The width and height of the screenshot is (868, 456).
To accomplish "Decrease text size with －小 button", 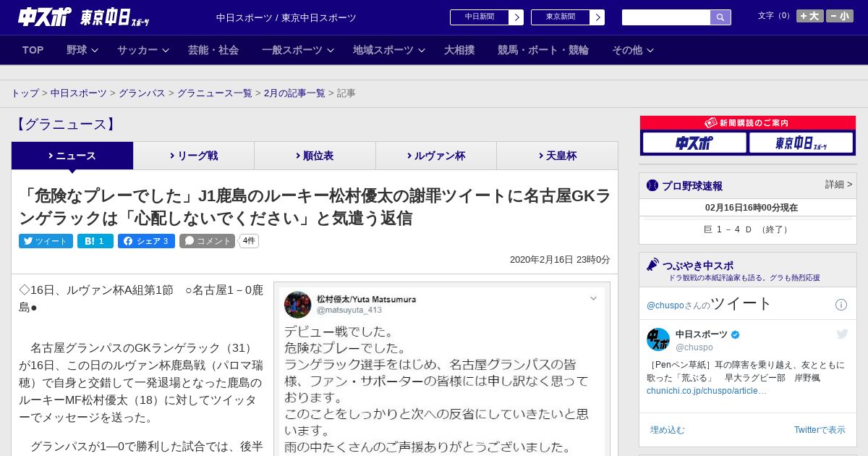I will tap(840, 16).
